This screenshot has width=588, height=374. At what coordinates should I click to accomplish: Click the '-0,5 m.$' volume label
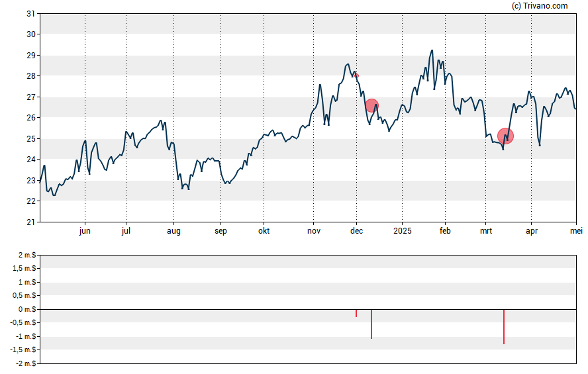coord(23,322)
